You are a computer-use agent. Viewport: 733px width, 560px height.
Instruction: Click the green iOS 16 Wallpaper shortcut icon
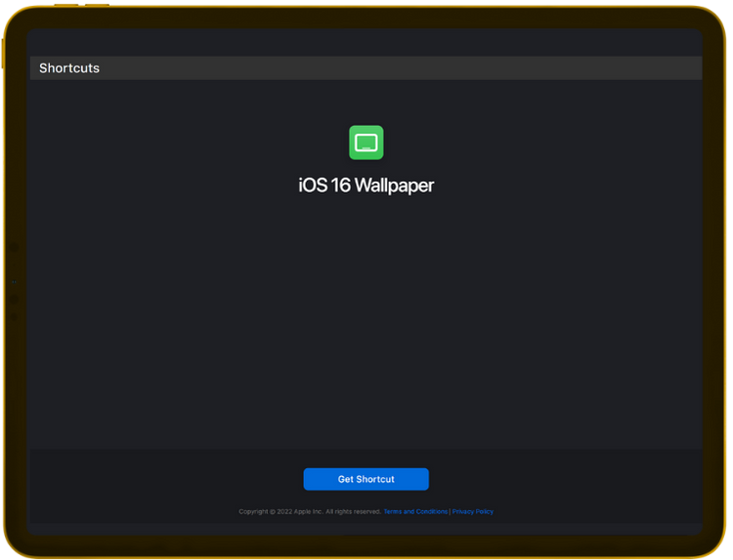(x=366, y=143)
